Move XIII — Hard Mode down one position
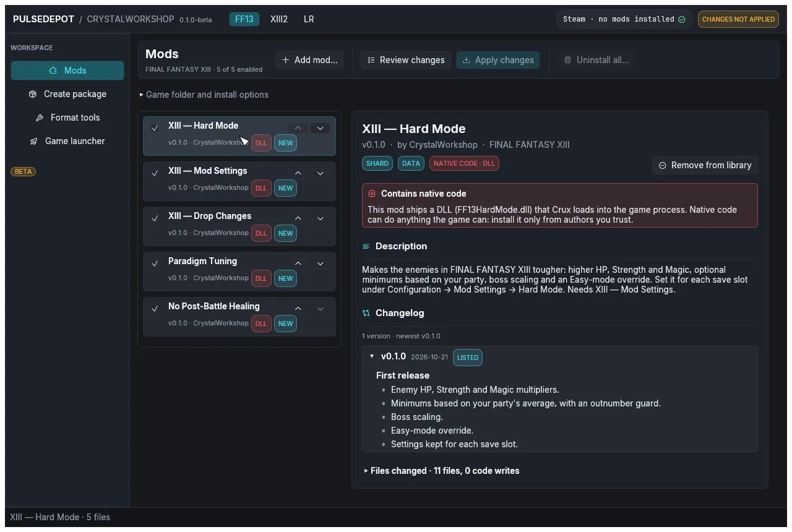The width and height of the screenshot is (792, 532). click(320, 128)
